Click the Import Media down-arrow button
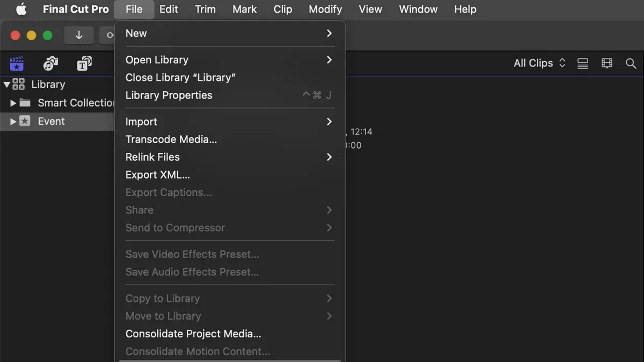The image size is (644, 362). click(79, 35)
